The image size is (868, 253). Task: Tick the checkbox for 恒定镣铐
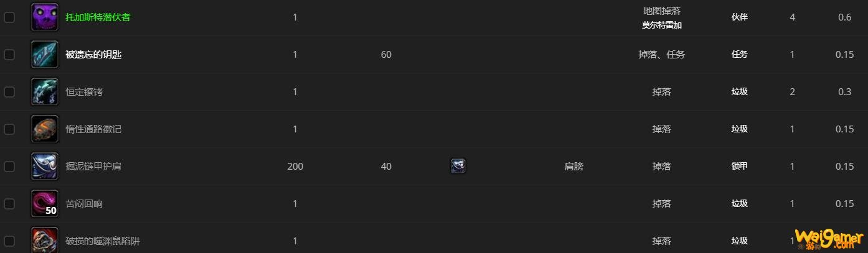tap(9, 92)
